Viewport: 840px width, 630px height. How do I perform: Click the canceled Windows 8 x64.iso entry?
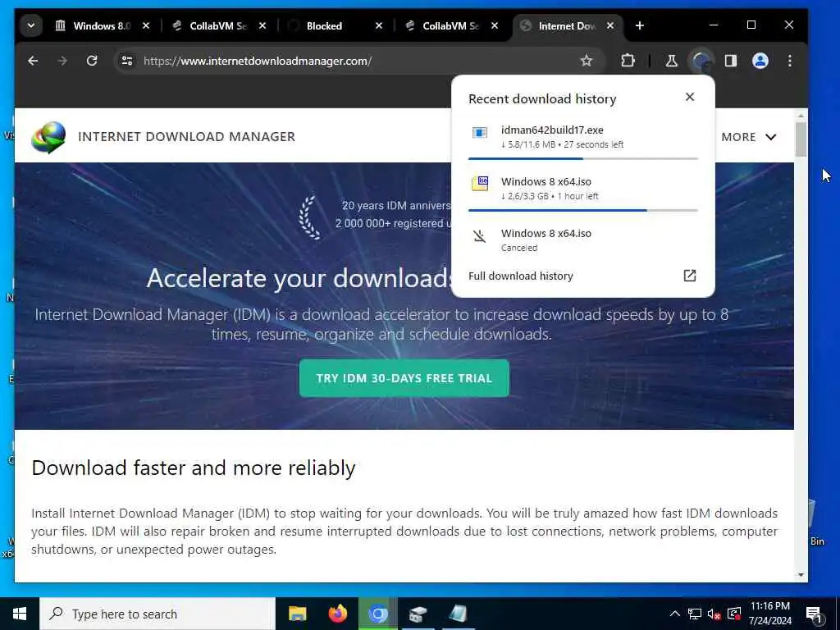(x=583, y=240)
